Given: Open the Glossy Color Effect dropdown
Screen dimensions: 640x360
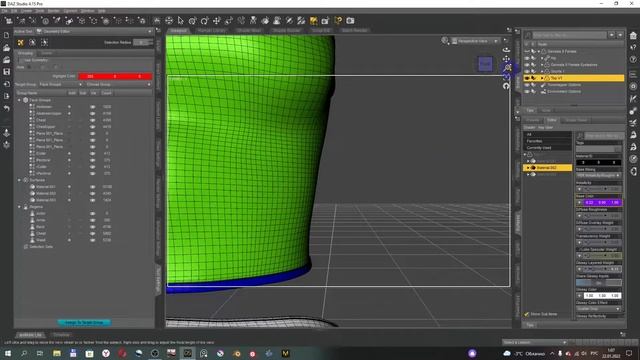Looking at the screenshot, I should click(599, 309).
